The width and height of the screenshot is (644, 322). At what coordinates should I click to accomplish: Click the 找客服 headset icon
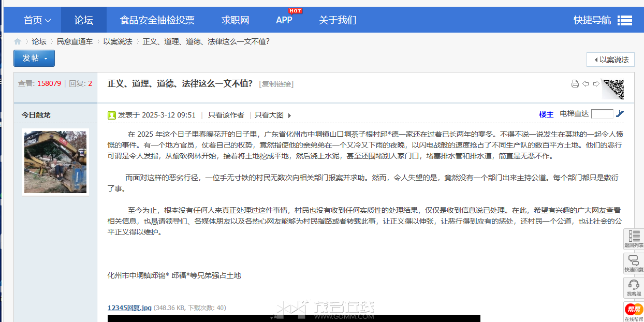634,287
